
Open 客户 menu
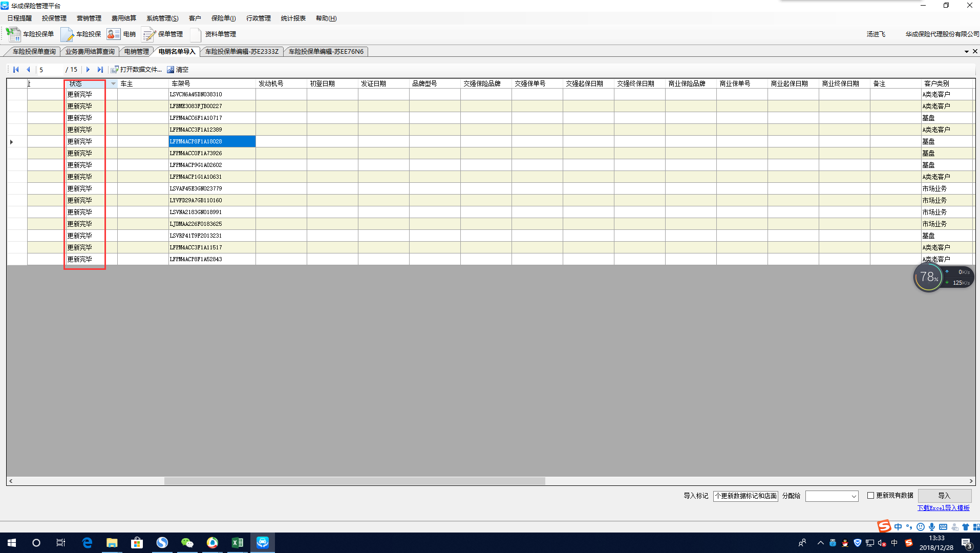coord(195,18)
